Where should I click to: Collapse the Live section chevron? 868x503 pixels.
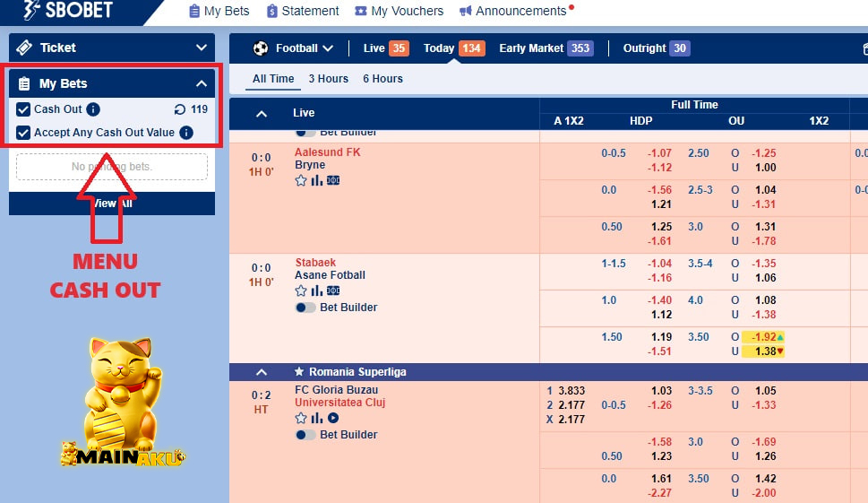(x=262, y=114)
